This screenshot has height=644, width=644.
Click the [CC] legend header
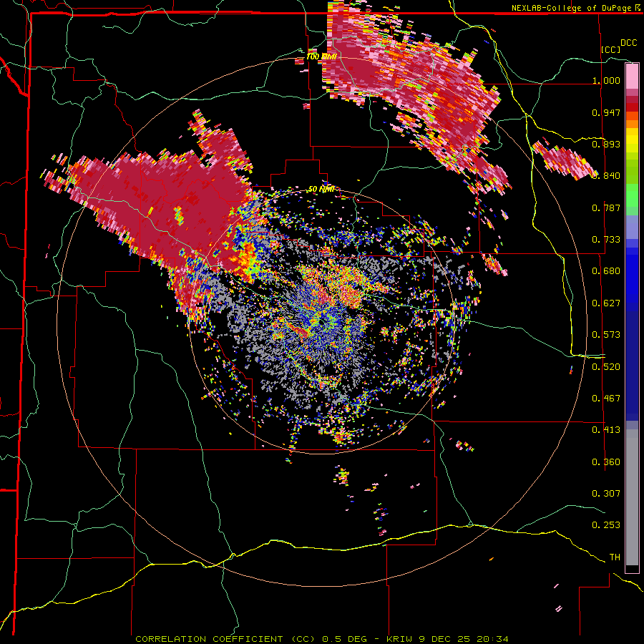[611, 49]
